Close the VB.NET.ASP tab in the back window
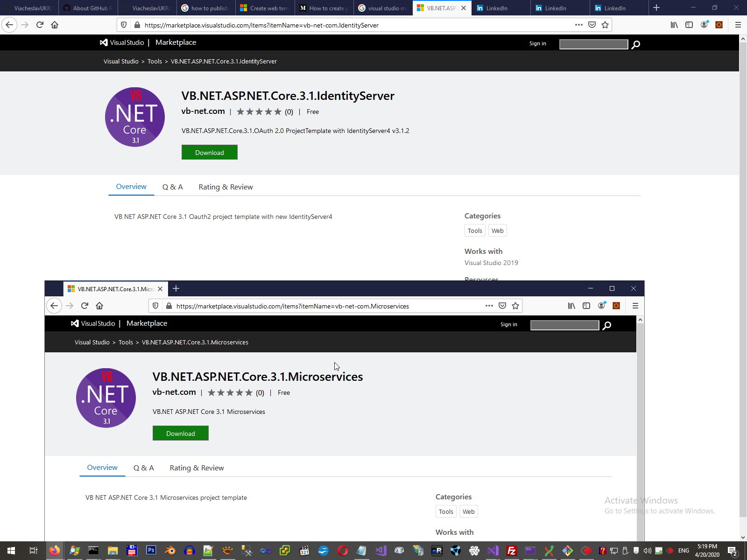 464,8
